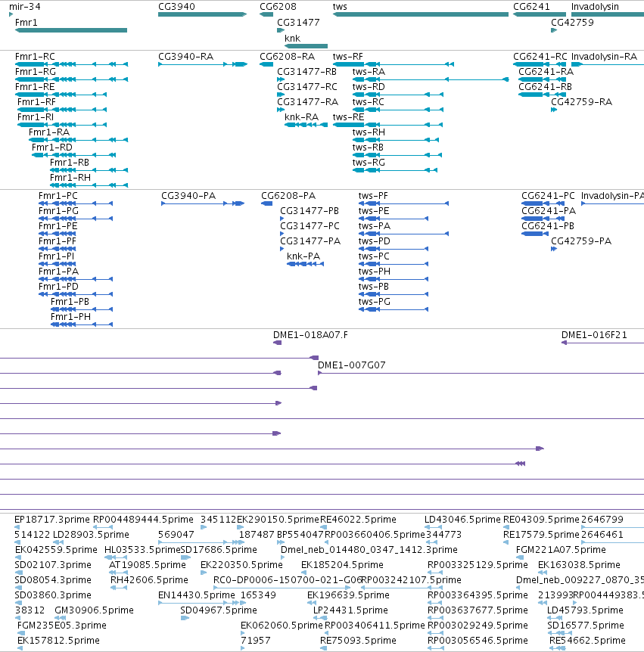This screenshot has width=644, height=652.
Task: Click the RP004489444.5prime EST label
Action: point(143,520)
